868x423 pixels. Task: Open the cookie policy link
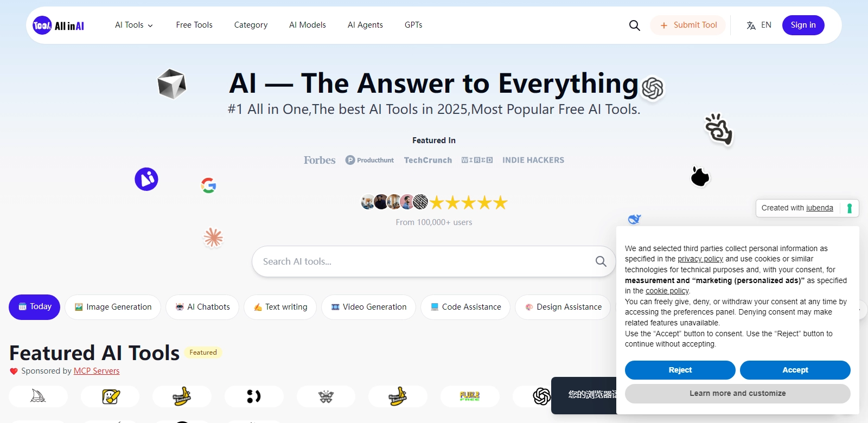click(x=667, y=291)
